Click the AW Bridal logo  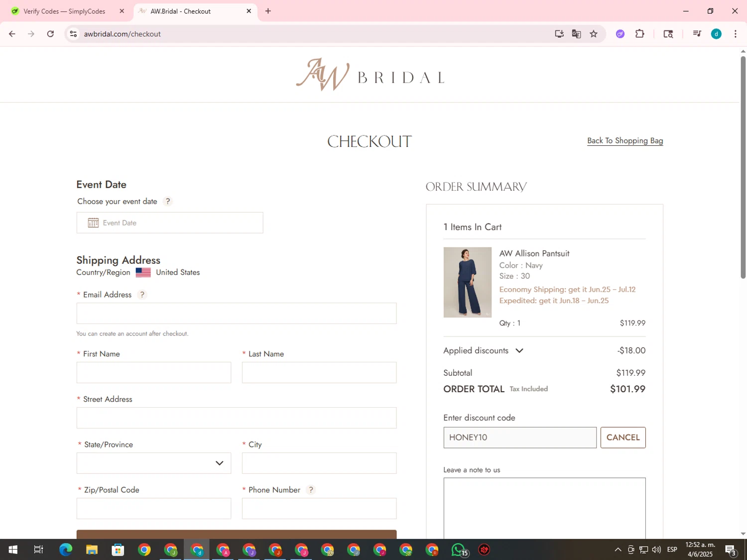tap(370, 75)
